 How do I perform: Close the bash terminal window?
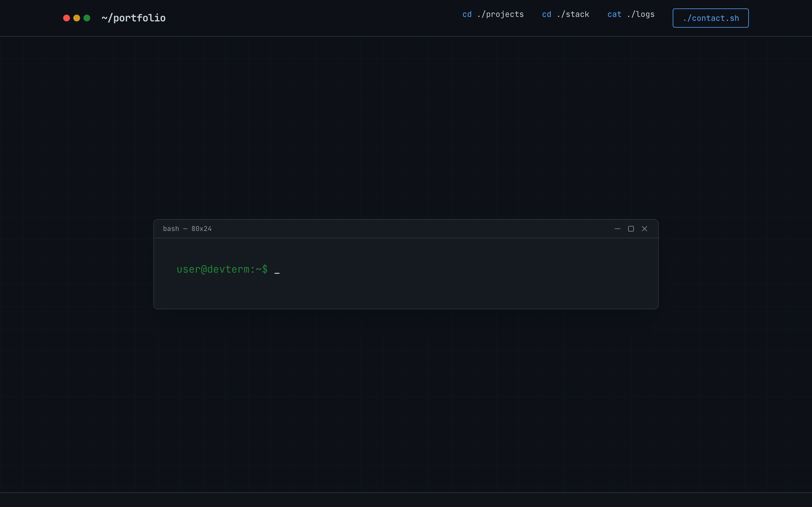click(x=645, y=228)
